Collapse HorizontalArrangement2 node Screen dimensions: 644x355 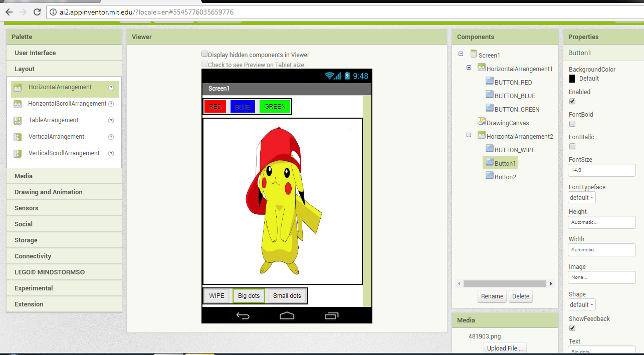[x=469, y=135]
